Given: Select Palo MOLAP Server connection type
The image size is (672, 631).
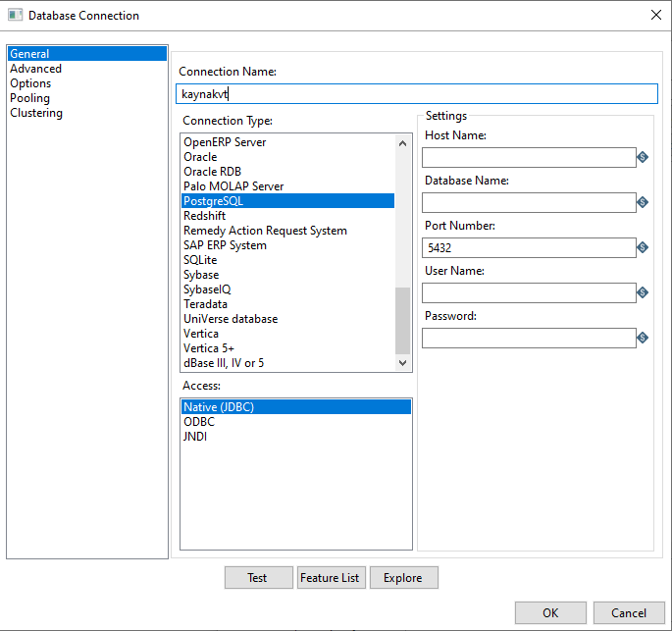Looking at the screenshot, I should (287, 186).
